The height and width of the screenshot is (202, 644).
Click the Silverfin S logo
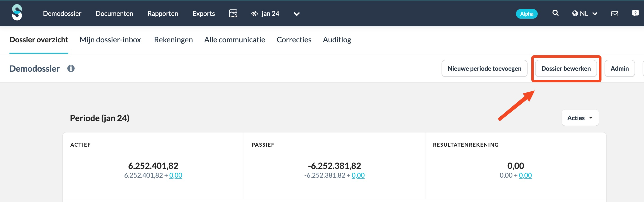[x=17, y=13]
